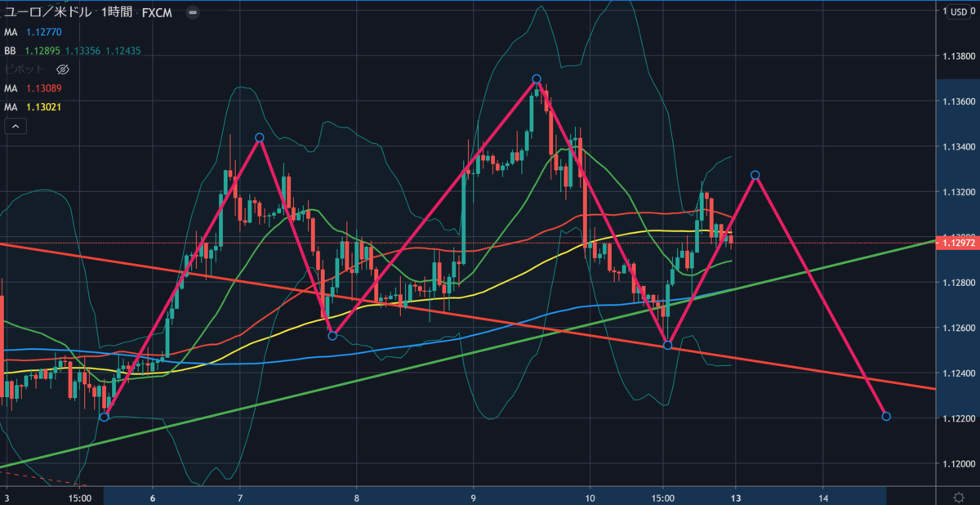Collapse the indicator legend with chevron button
The width and height of the screenshot is (980, 505).
[x=16, y=126]
